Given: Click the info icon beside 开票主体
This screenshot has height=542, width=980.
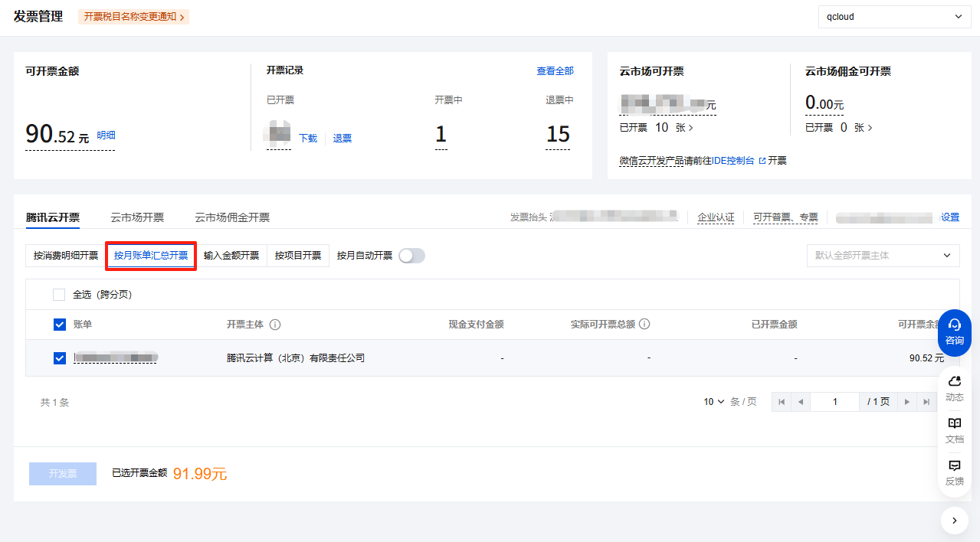Looking at the screenshot, I should [275, 325].
